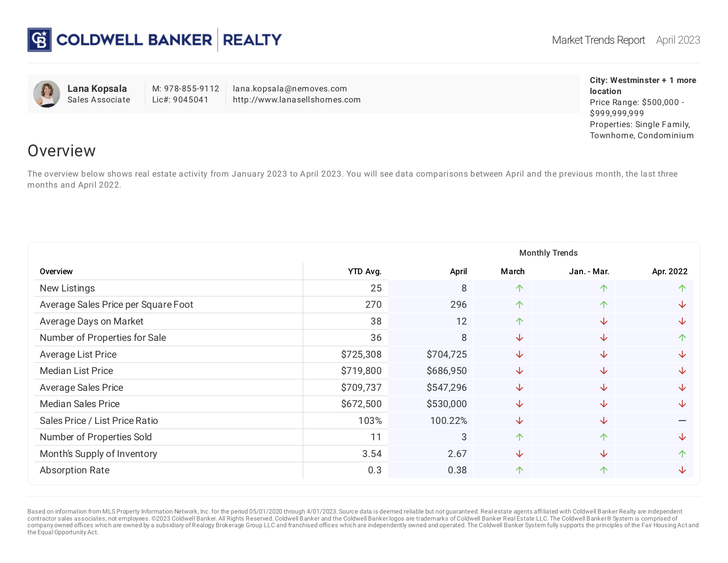728x563 pixels.
Task: Open the http://www.lanasellshomes.com link
Action: 296,100
